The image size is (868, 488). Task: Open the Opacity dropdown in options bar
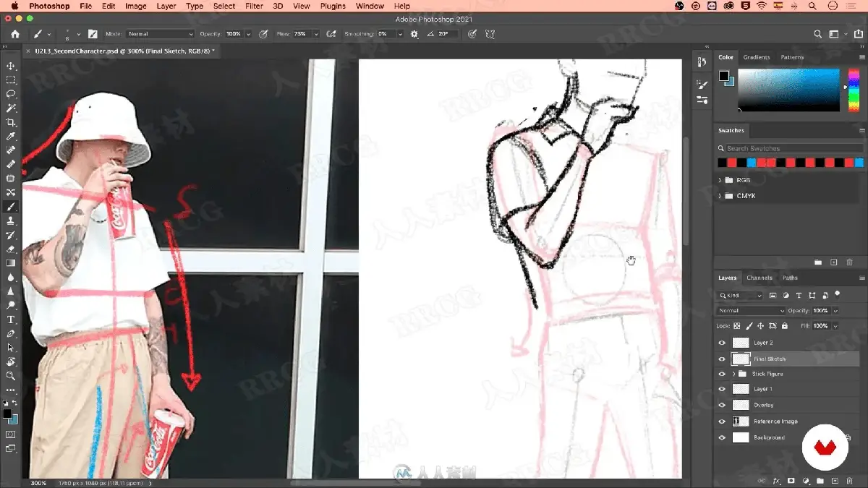249,34
